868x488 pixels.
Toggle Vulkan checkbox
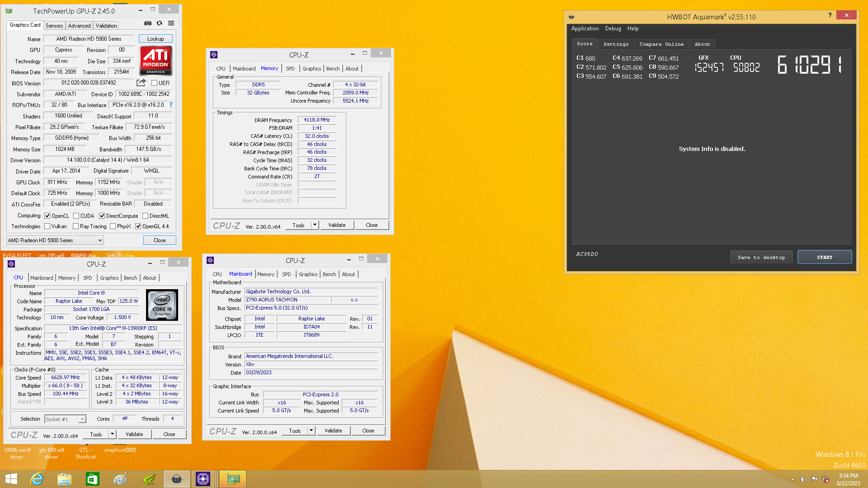(47, 226)
